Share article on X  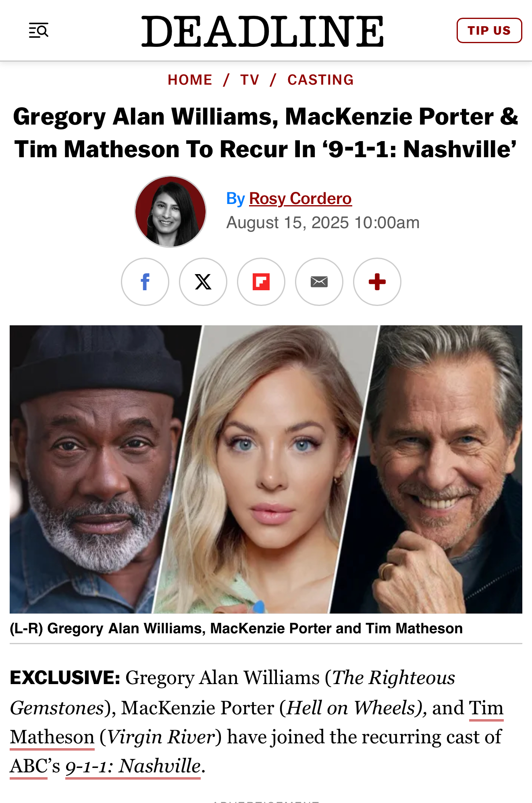203,282
